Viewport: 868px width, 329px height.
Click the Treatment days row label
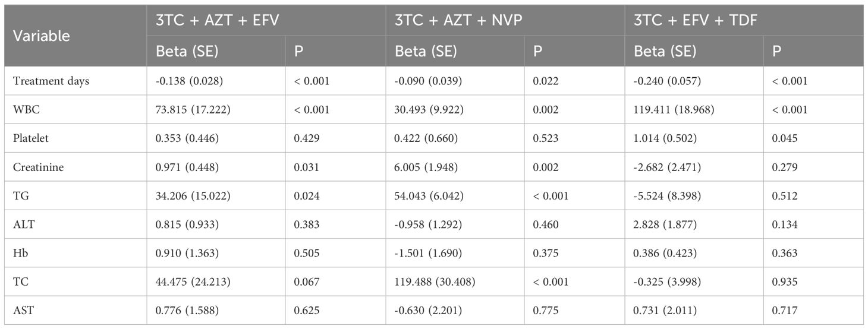coord(51,81)
